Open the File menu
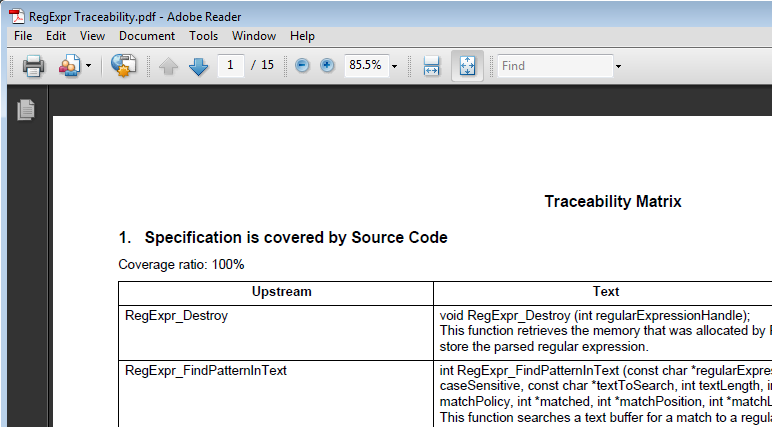 point(23,36)
